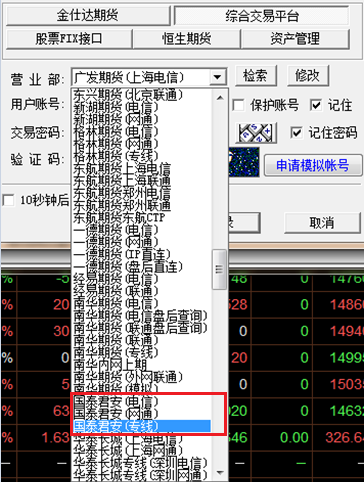Select 格林期货 (电信) in the list
The height and width of the screenshot is (482, 364).
click(142, 132)
